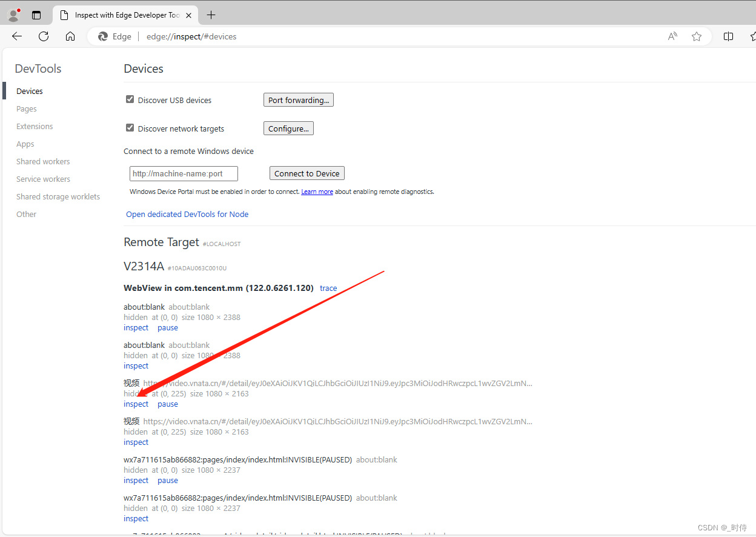
Task: Click the second 视频 video.vnata.cn URL text
Action: pyautogui.click(x=338, y=421)
